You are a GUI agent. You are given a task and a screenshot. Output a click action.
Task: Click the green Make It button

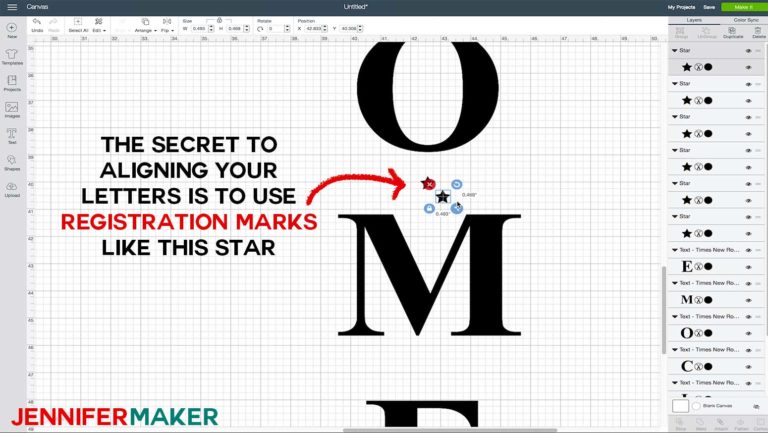744,7
